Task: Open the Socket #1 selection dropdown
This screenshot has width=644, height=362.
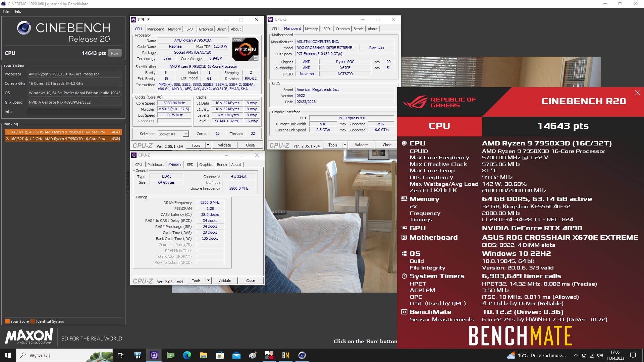Action: 173,134
